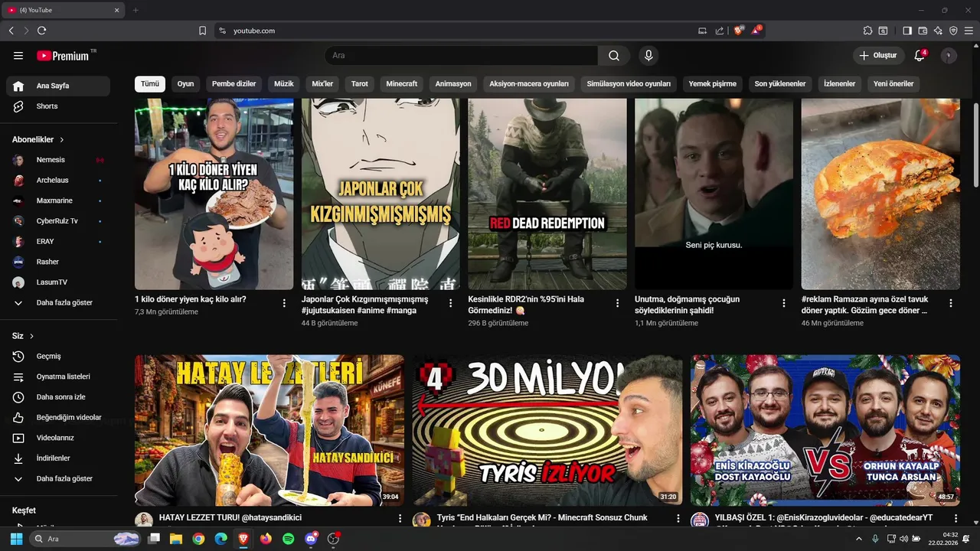Open Nemesis channel subscription
This screenshot has height=551, width=980.
pyautogui.click(x=58, y=160)
